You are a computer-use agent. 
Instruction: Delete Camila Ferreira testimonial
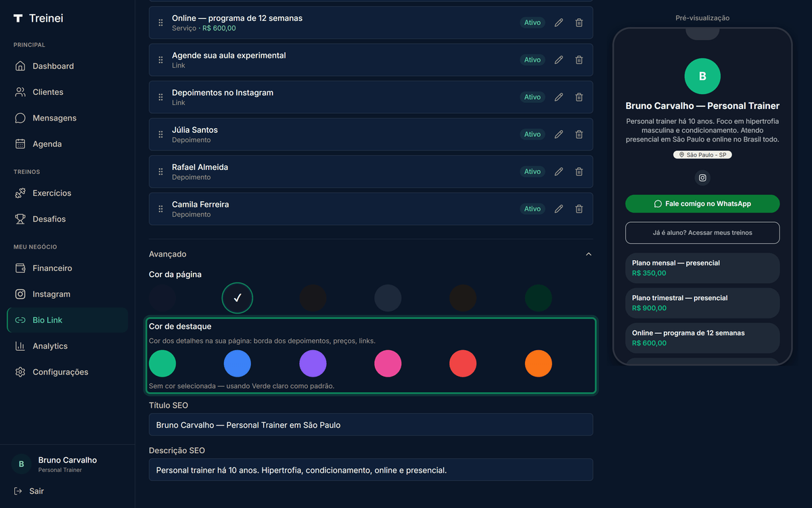click(579, 209)
